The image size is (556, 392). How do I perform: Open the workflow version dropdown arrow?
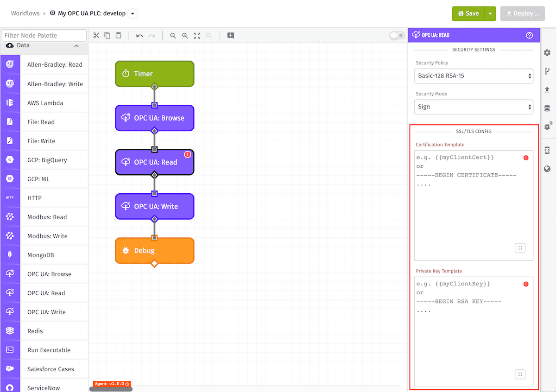coord(133,13)
